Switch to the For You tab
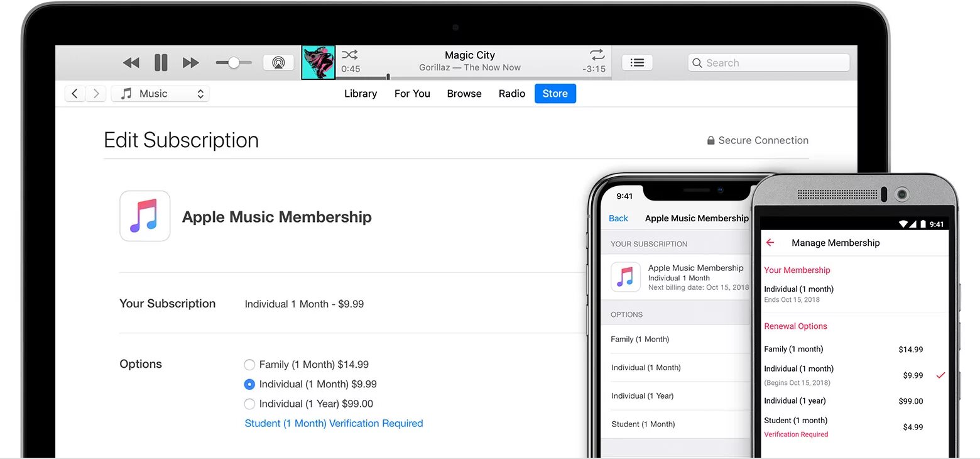The height and width of the screenshot is (459, 980). [412, 94]
